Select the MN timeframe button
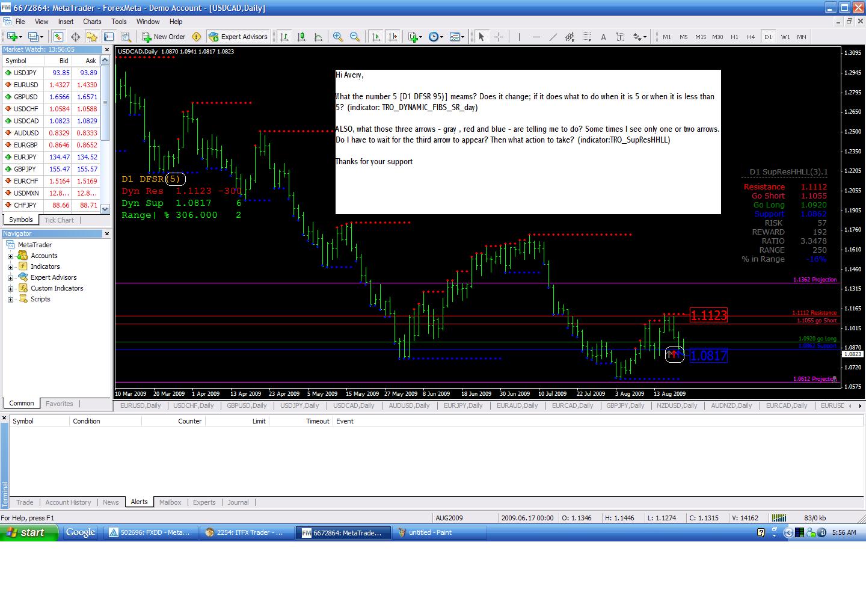The width and height of the screenshot is (866, 616). click(802, 37)
